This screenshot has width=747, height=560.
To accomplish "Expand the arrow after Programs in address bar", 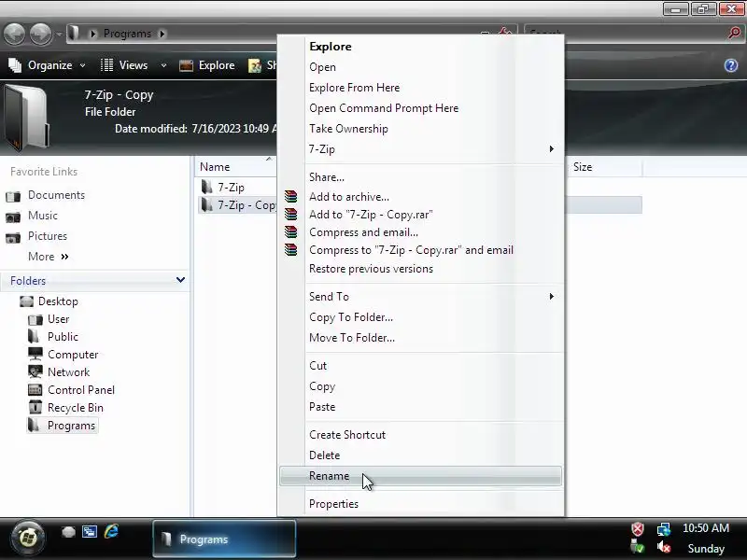I will [x=162, y=34].
